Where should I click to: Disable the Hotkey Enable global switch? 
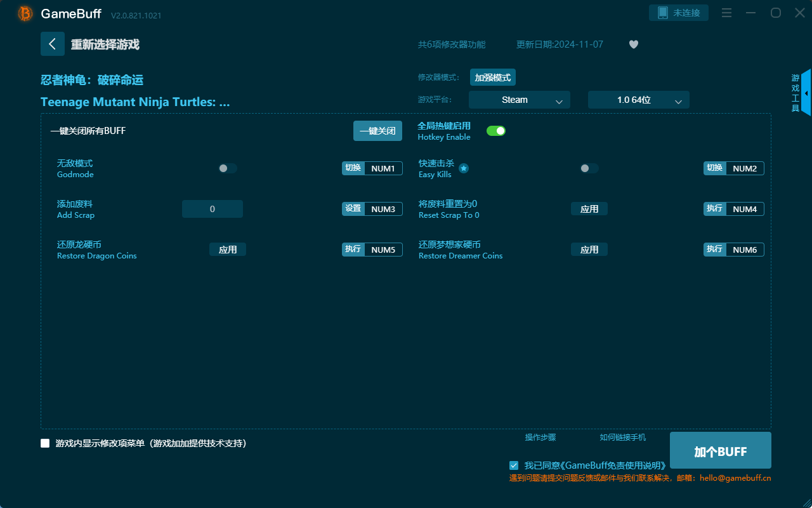tap(495, 130)
